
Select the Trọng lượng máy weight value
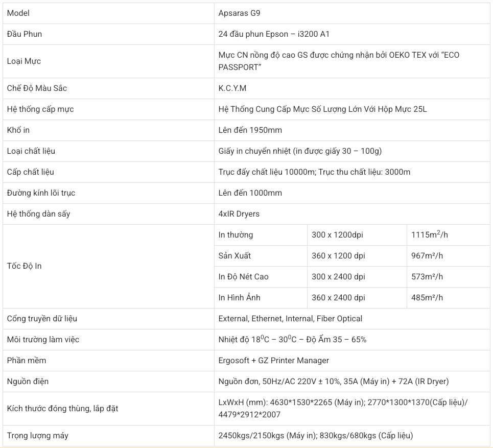[x=316, y=436]
